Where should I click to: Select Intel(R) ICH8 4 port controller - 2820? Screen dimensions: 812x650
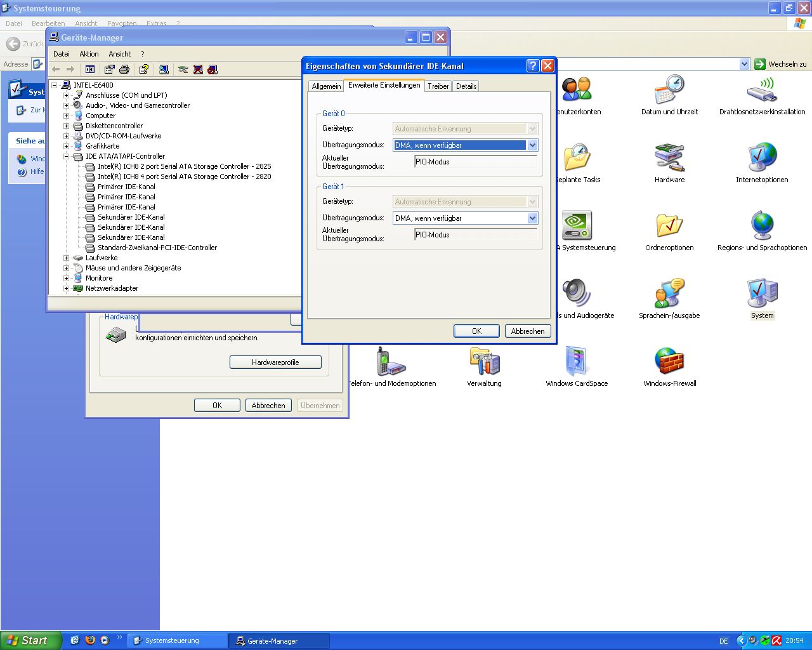point(184,176)
